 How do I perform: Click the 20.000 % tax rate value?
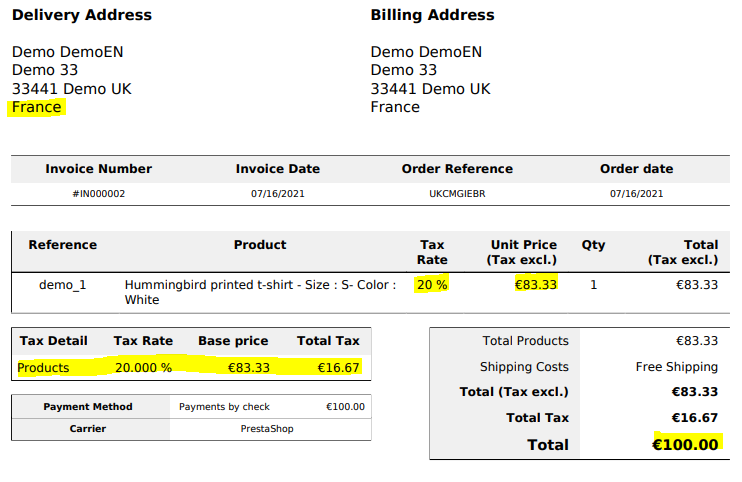pos(143,368)
